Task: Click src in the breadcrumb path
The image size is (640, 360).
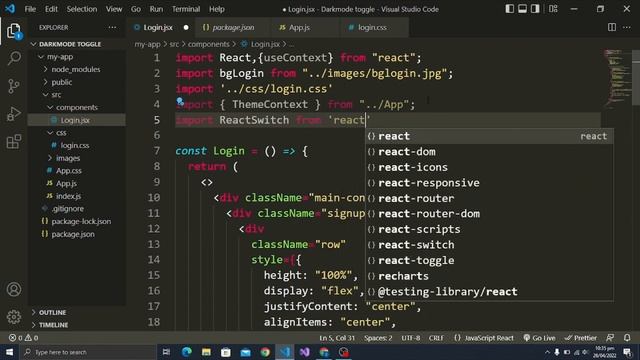Action: 174,44
